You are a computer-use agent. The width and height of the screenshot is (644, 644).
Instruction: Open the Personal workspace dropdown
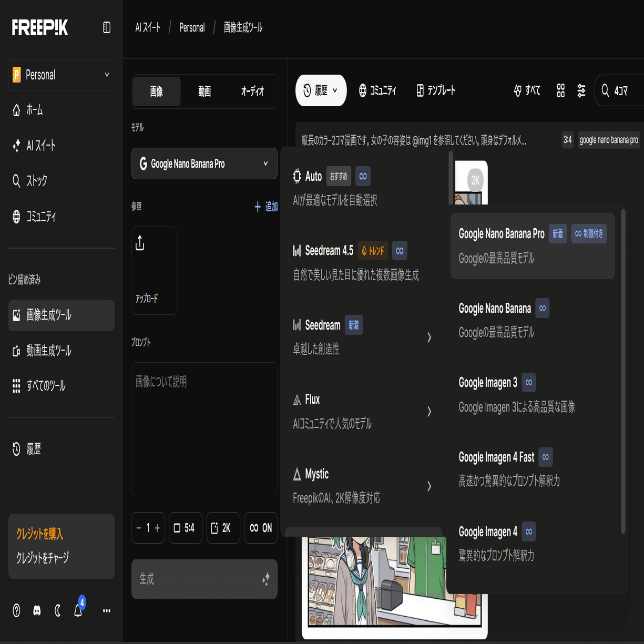pyautogui.click(x=62, y=75)
